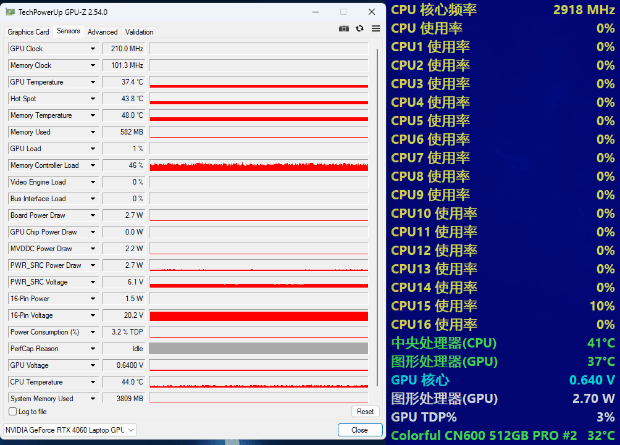Enable the Log to file checkbox

(x=13, y=411)
